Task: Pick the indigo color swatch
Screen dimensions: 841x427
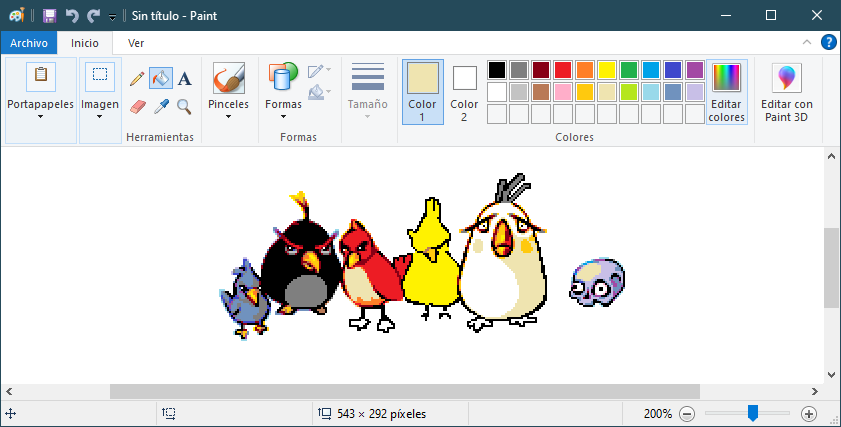Action: [673, 70]
